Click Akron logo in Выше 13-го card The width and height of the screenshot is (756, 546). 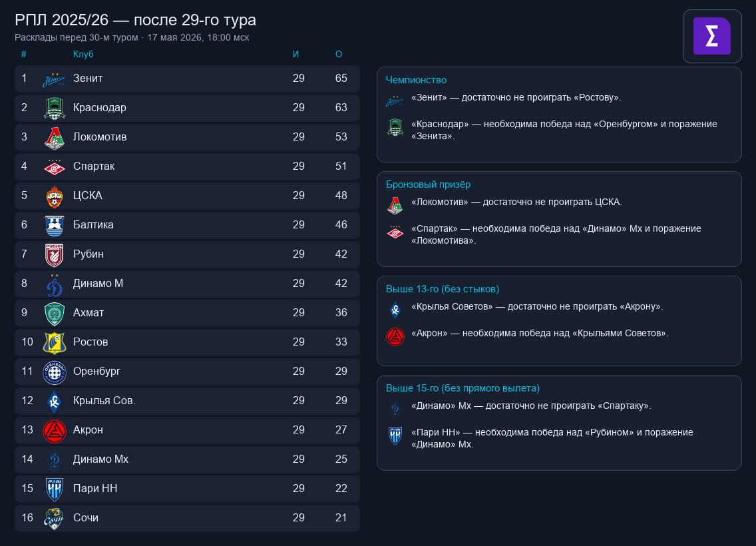click(x=395, y=337)
